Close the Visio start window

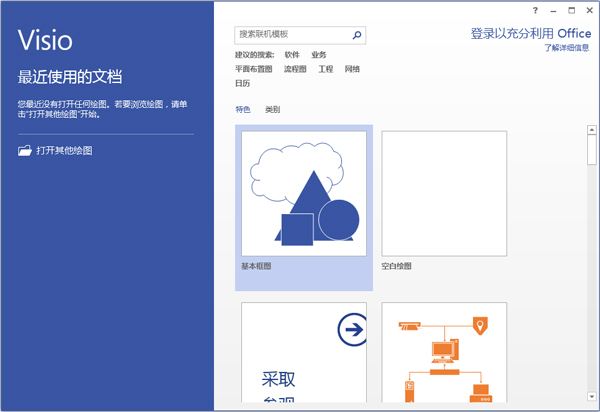[590, 10]
